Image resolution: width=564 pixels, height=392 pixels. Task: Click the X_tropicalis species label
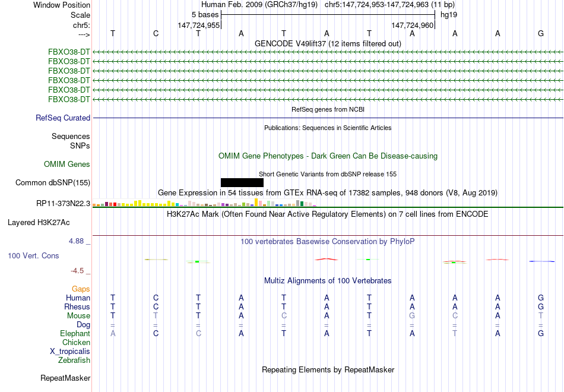(70, 352)
